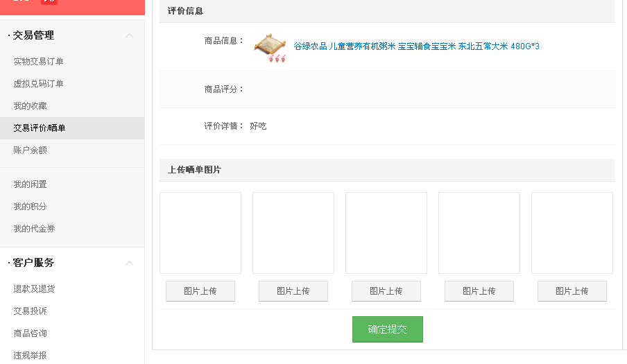The height and width of the screenshot is (364, 627).
Task: Click the fourth 图片上传 button
Action: [479, 291]
